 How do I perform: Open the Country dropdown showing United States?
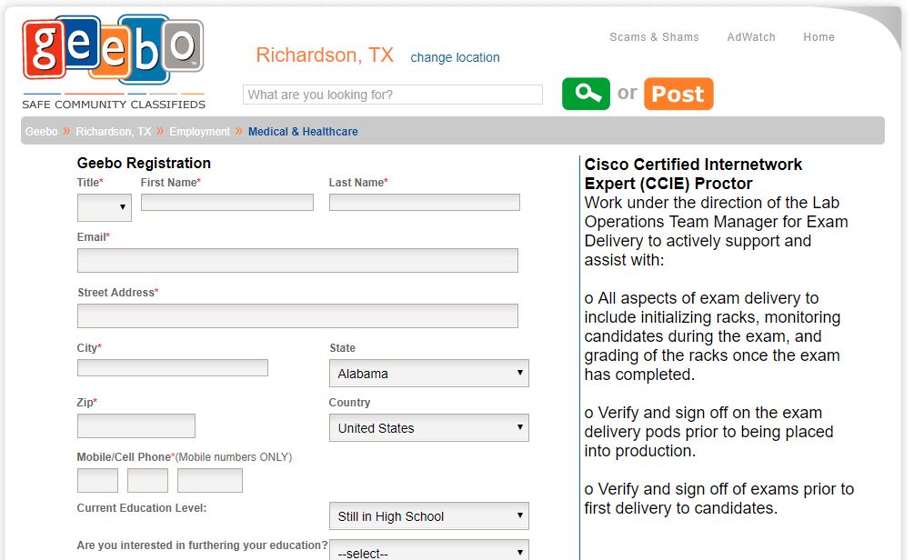pos(429,428)
